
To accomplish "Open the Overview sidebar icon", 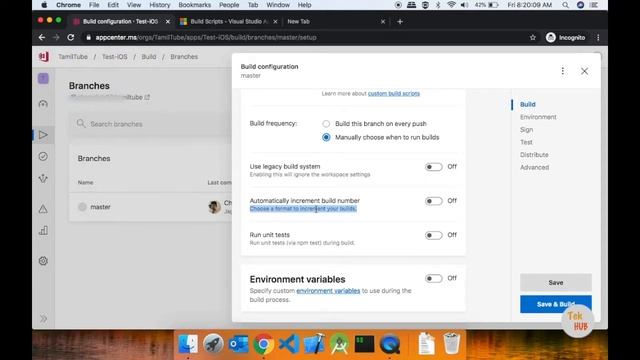I will point(43,104).
